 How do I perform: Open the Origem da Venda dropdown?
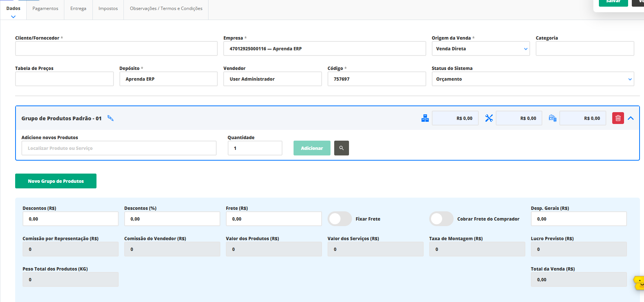[481, 48]
